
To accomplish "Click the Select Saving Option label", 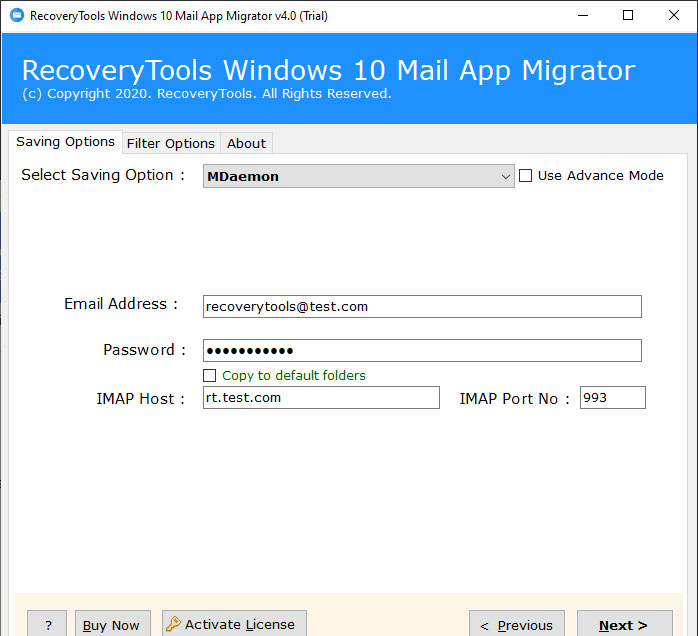I will click(x=103, y=175).
